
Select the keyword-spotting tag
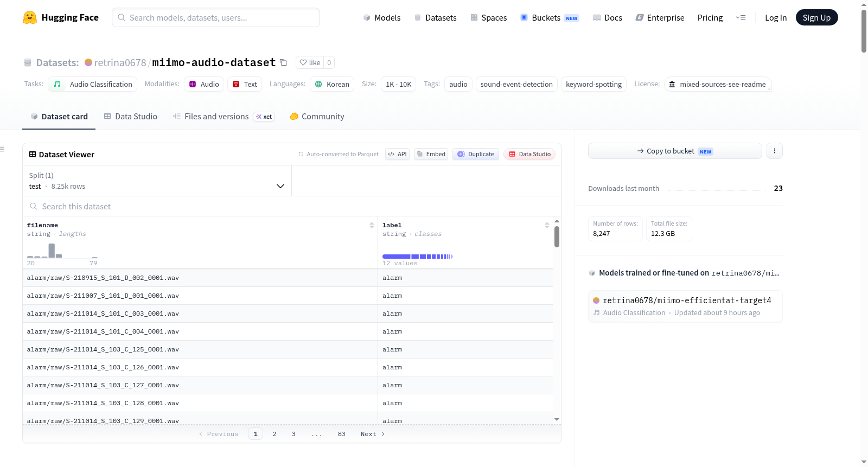click(593, 84)
